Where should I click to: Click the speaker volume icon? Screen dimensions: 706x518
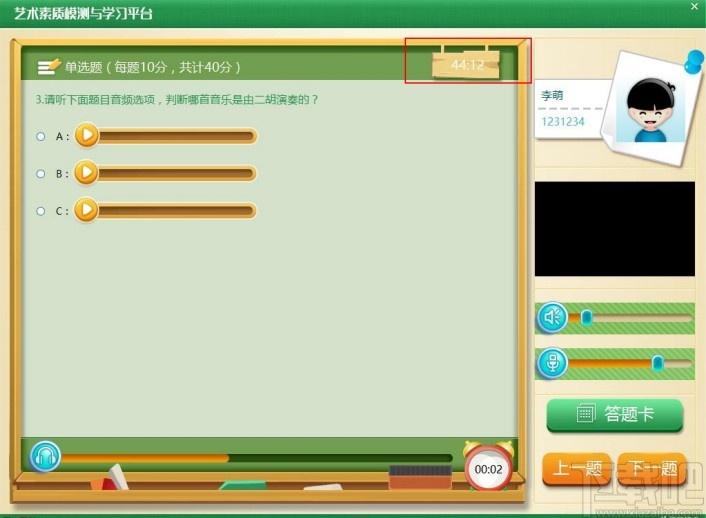552,317
